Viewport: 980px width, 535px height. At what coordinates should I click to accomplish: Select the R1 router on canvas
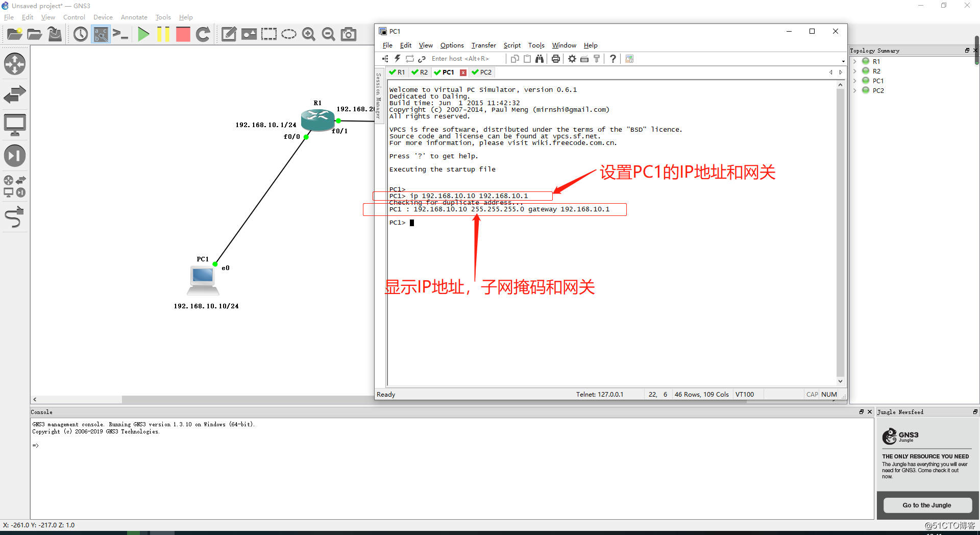317,120
